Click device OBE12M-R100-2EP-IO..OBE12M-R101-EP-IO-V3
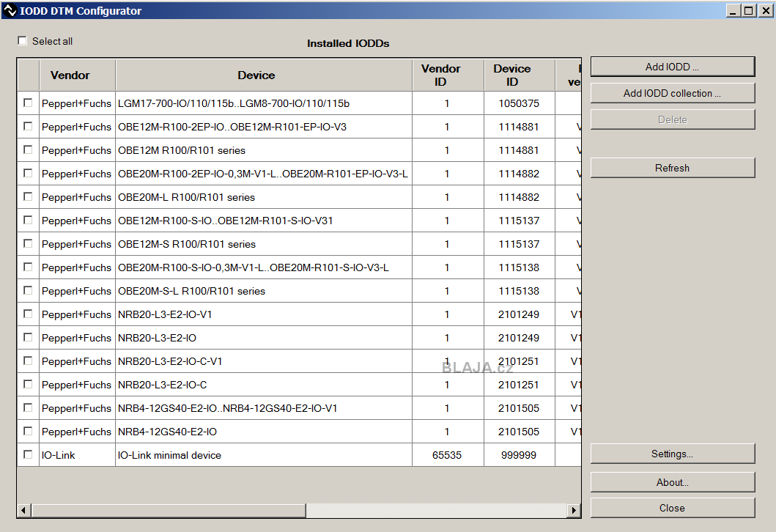 tap(232, 128)
